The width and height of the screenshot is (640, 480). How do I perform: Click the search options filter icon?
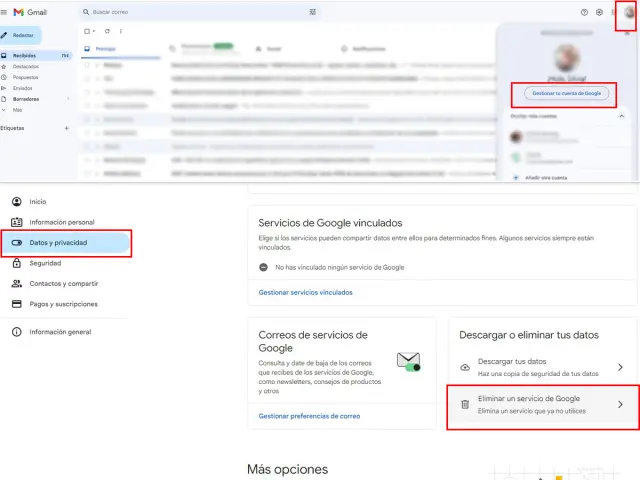tap(313, 12)
